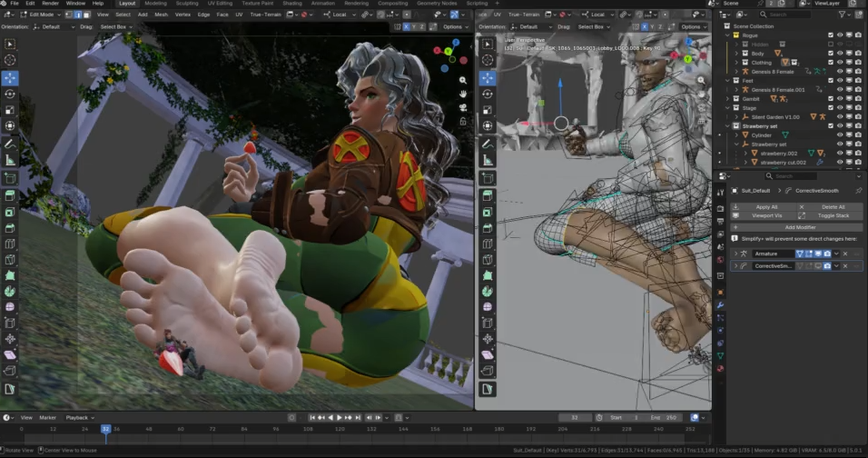868x458 pixels.
Task: Select the Annotate pencil tool
Action: [x=10, y=144]
